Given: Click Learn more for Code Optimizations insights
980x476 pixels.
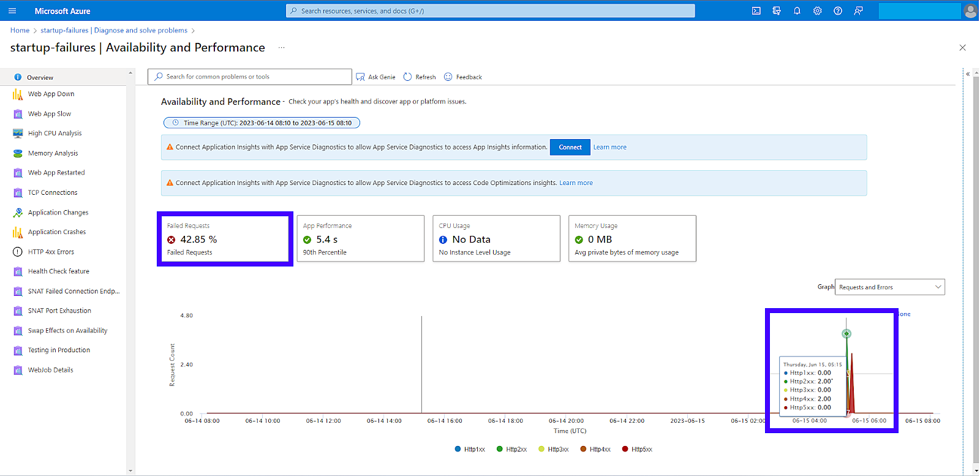Looking at the screenshot, I should [576, 183].
